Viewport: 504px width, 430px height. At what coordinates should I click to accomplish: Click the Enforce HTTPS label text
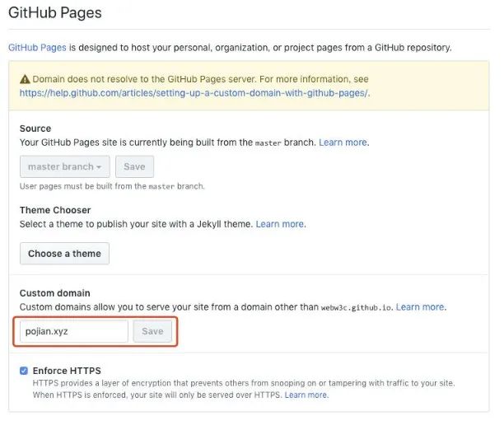point(67,371)
